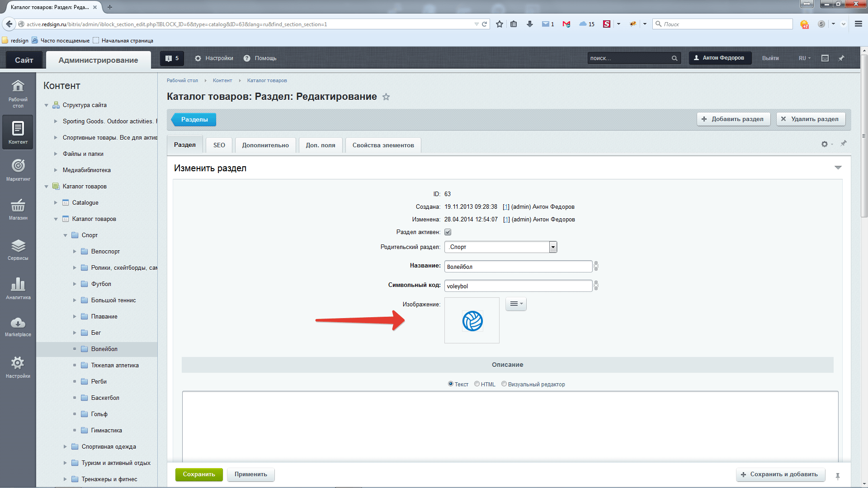
Task: Expand the Спортивная одежда tree node
Action: pos(65,447)
